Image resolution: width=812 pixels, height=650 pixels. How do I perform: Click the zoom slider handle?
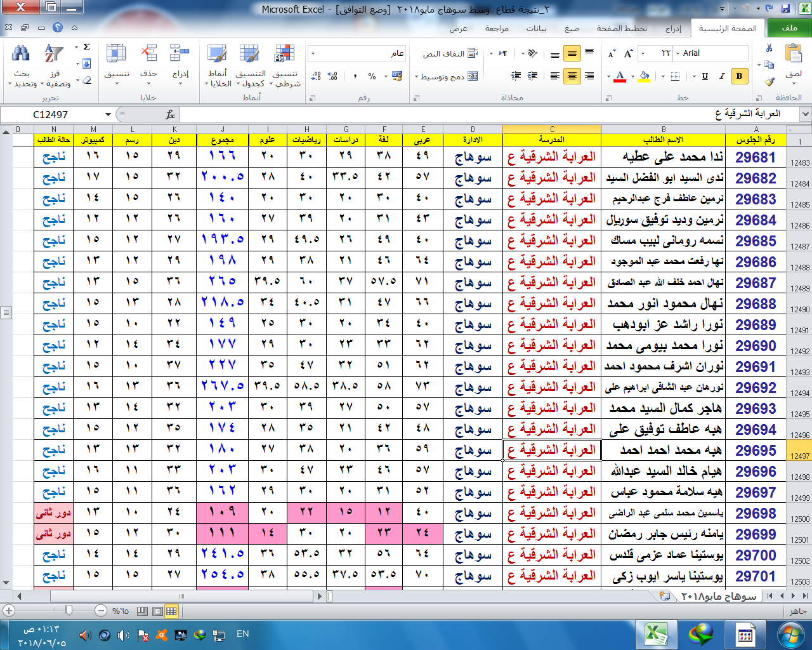tap(69, 611)
